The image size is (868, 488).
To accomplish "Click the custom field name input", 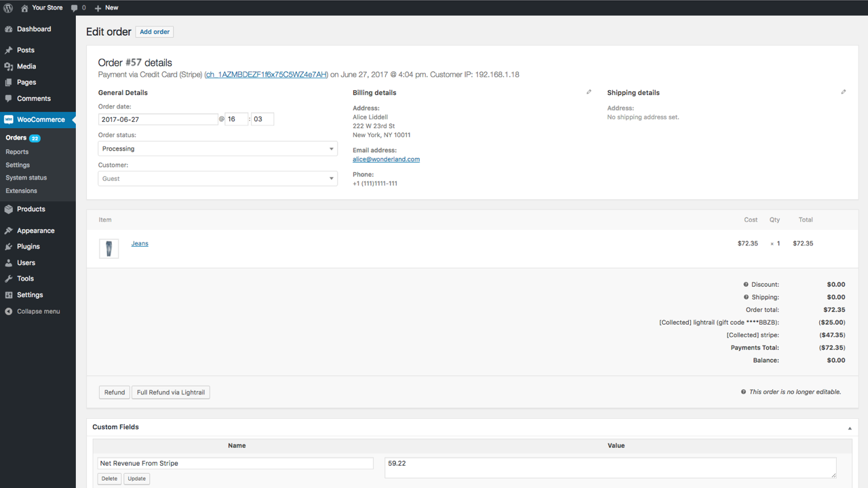I will pyautogui.click(x=236, y=464).
